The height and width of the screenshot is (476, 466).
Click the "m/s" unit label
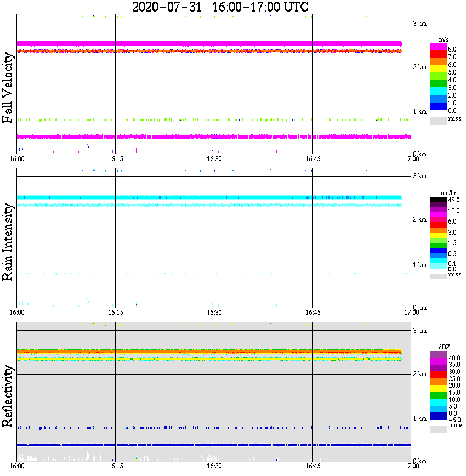444,40
